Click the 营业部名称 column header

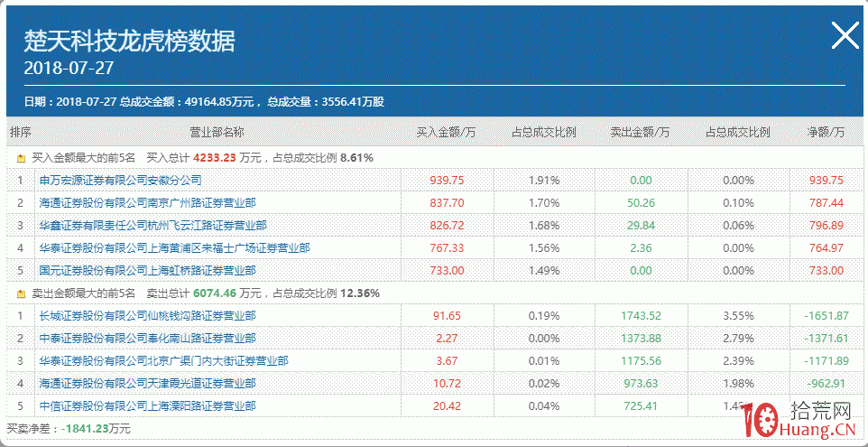(x=217, y=133)
